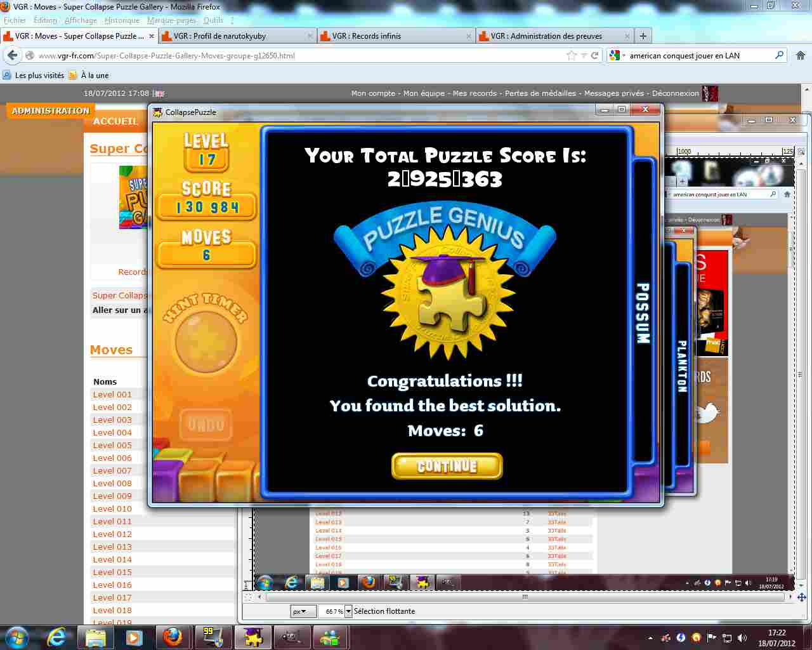Bookmark this page with the star icon
This screenshot has height=650, width=812.
(x=571, y=55)
